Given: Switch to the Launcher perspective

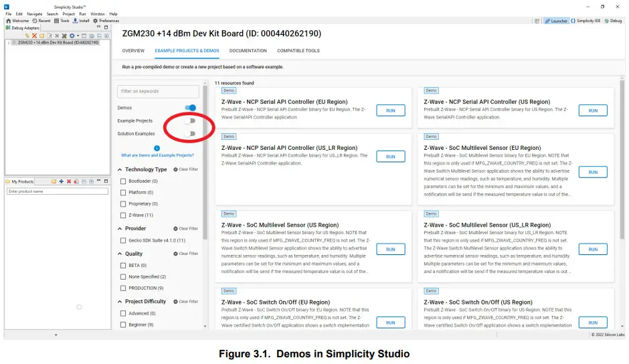Looking at the screenshot, I should (556, 21).
